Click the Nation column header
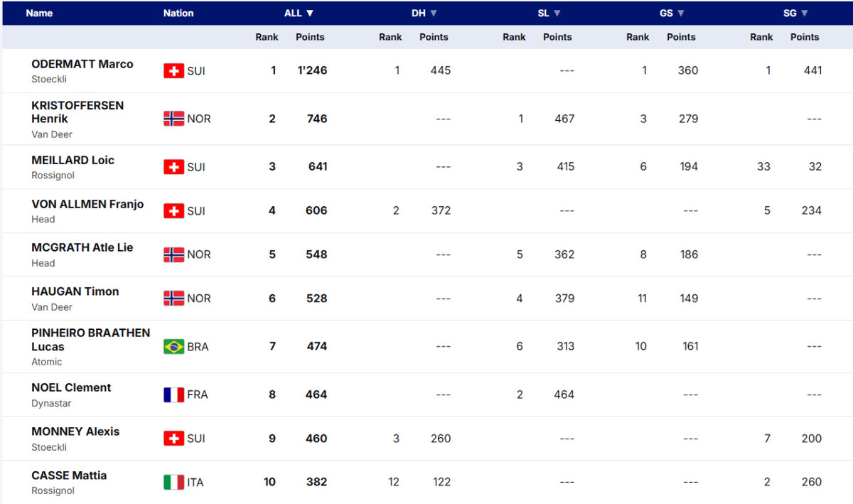 (178, 13)
